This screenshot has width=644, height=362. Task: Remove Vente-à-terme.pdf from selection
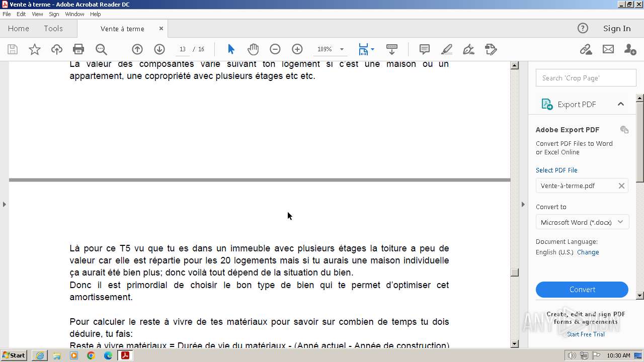(x=621, y=186)
